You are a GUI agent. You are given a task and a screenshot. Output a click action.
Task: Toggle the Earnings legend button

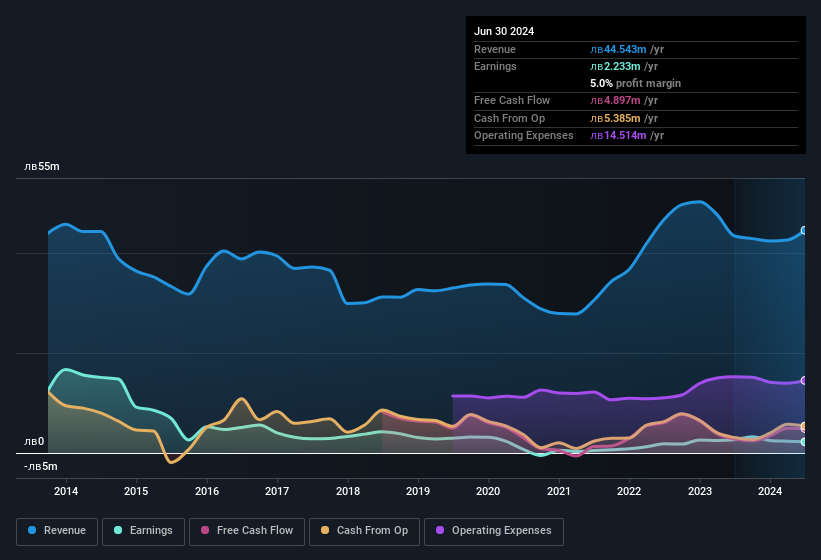coord(143,531)
